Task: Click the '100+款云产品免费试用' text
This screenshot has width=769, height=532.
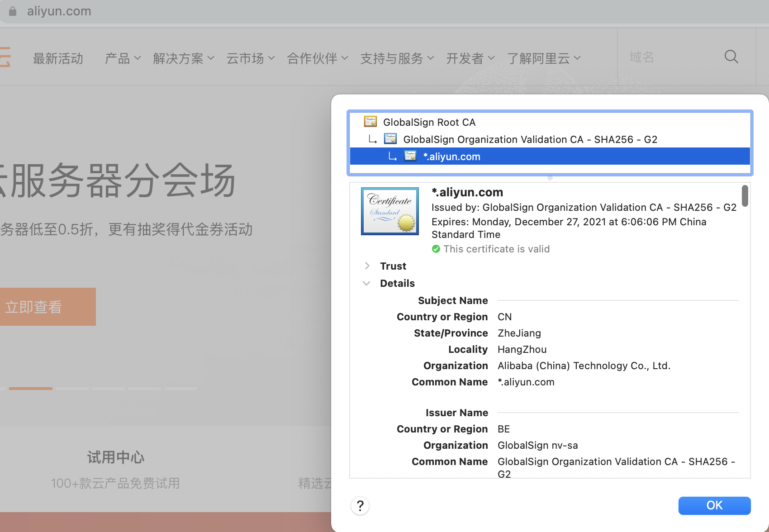Action: pyautogui.click(x=115, y=483)
